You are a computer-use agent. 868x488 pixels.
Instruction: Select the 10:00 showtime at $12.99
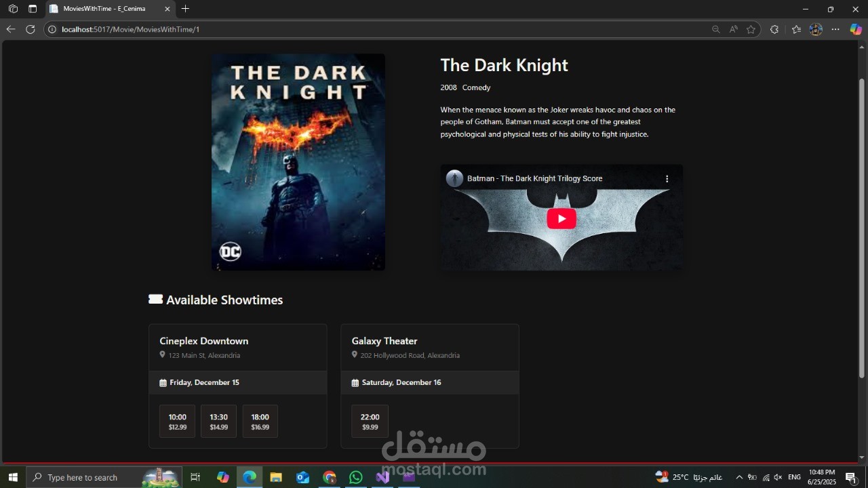tap(177, 422)
